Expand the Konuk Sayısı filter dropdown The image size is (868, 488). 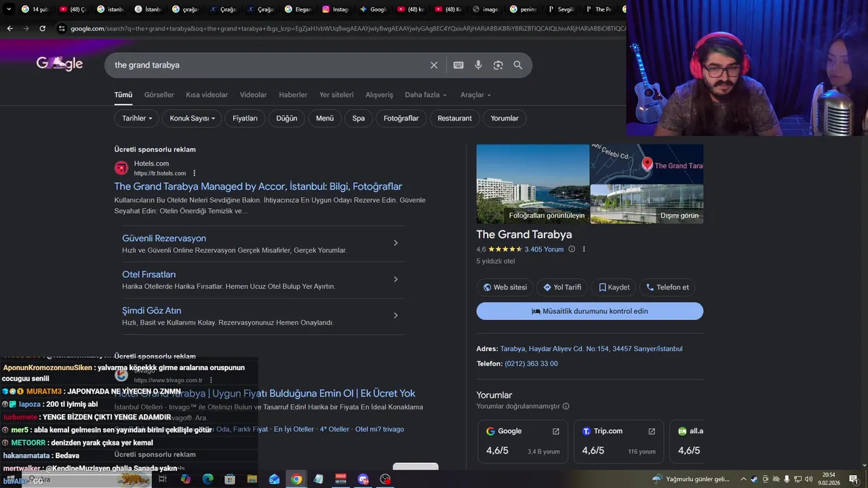tap(192, 119)
